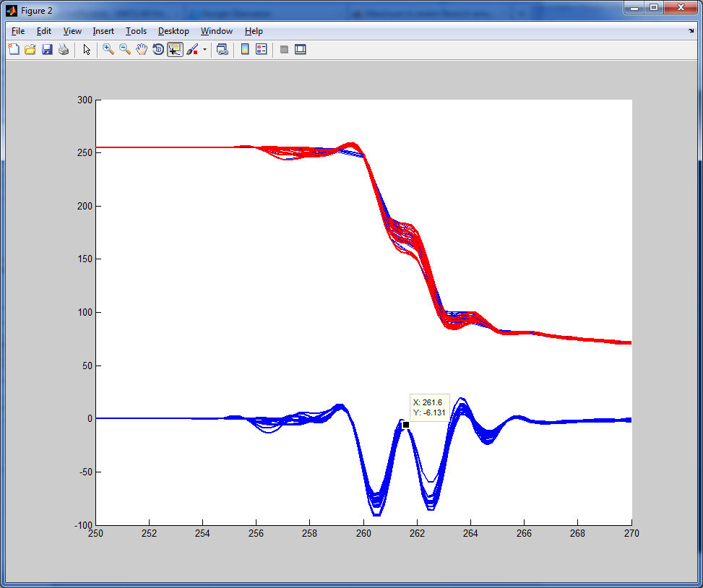Click the Link Plot icon
Screen dimensions: 703x588
223,50
